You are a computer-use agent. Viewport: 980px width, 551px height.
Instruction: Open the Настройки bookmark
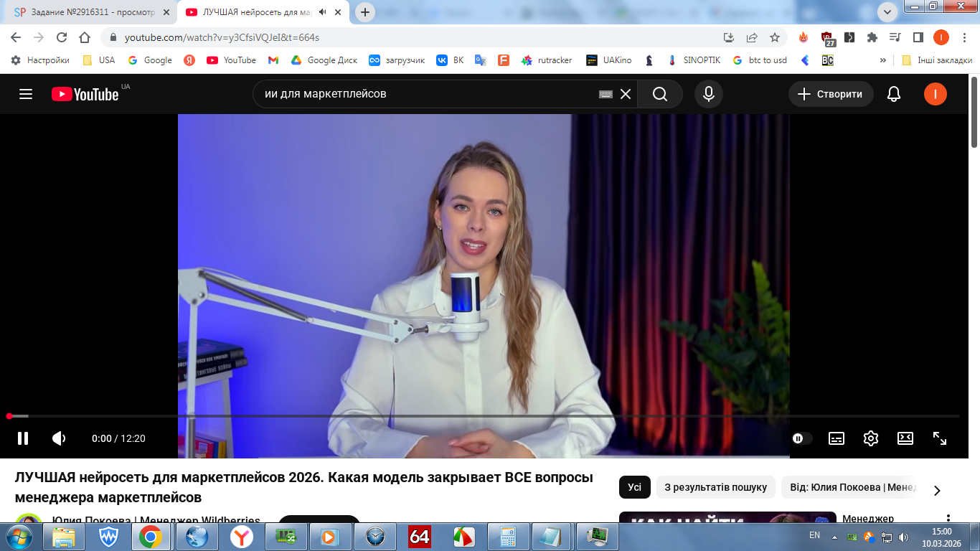pos(40,60)
